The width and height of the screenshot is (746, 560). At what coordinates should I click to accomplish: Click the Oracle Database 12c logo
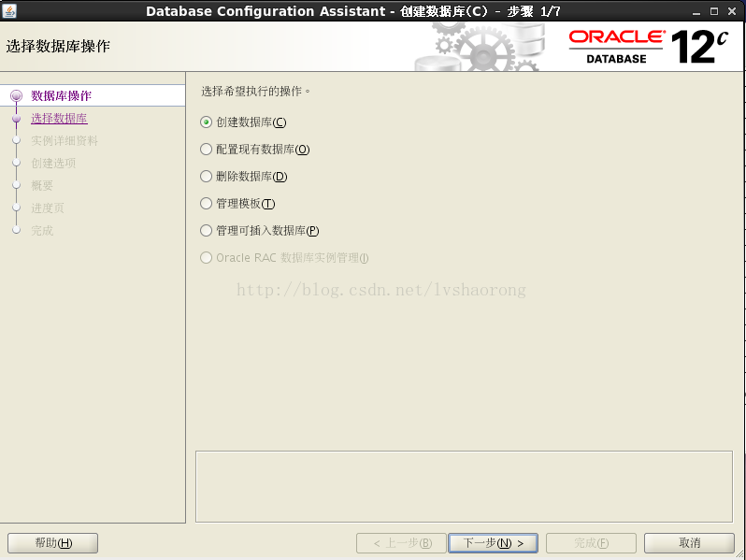click(x=648, y=47)
